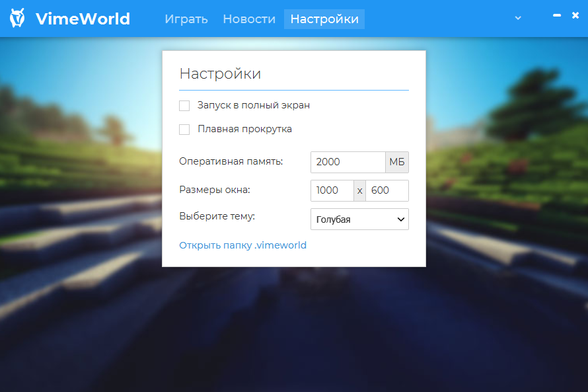The height and width of the screenshot is (392, 588).
Task: Click the Оперативная память label
Action: coord(231,162)
